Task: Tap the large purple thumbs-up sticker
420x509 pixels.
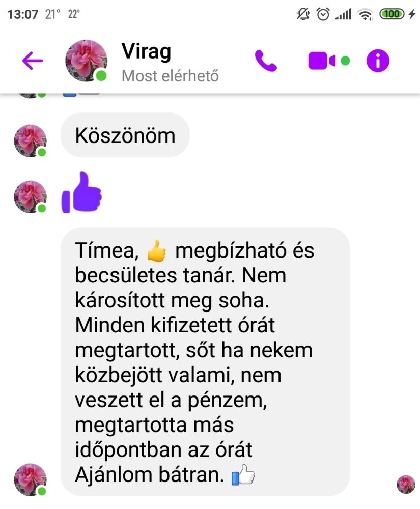Action: pyautogui.click(x=81, y=192)
